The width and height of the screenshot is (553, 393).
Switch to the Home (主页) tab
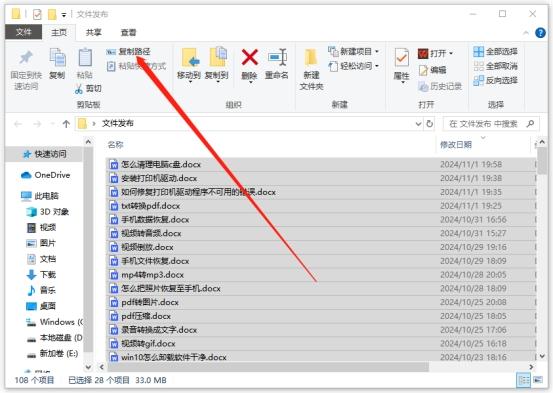tap(59, 32)
